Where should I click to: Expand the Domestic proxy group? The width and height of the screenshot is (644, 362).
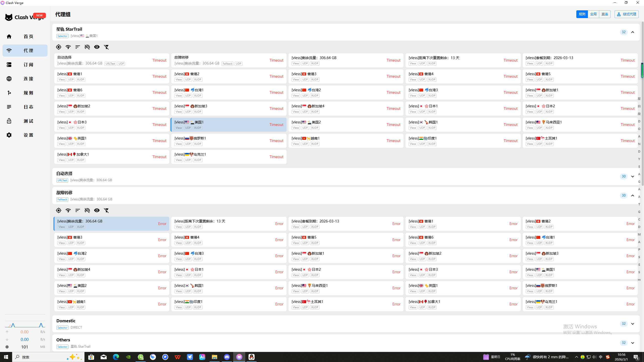click(632, 324)
